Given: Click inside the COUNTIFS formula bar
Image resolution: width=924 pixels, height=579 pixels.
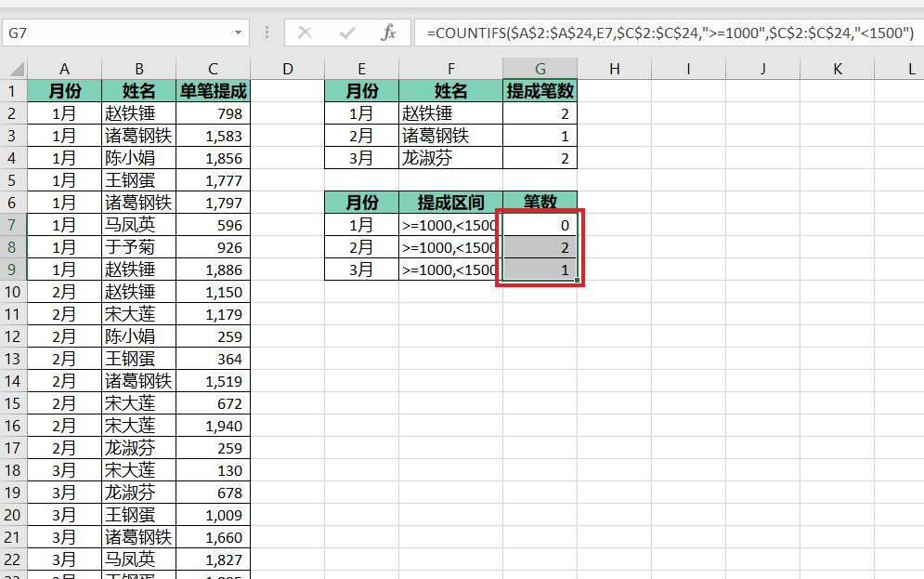Looking at the screenshot, I should point(669,33).
